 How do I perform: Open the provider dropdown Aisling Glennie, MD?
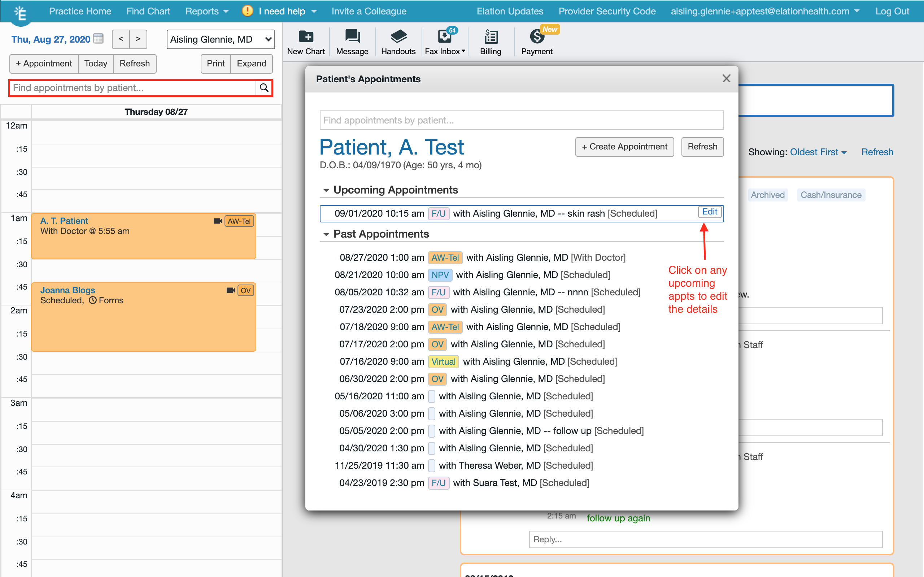(x=221, y=39)
